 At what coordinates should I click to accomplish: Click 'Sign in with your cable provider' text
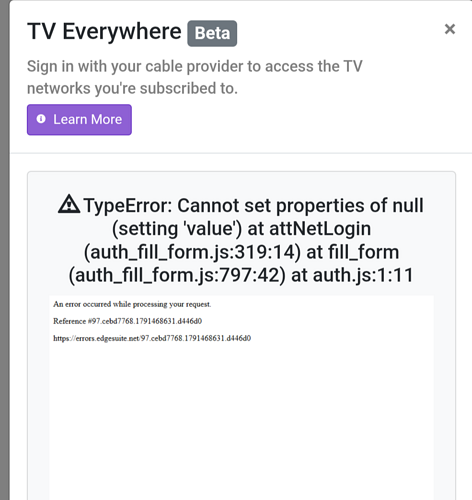click(195, 77)
